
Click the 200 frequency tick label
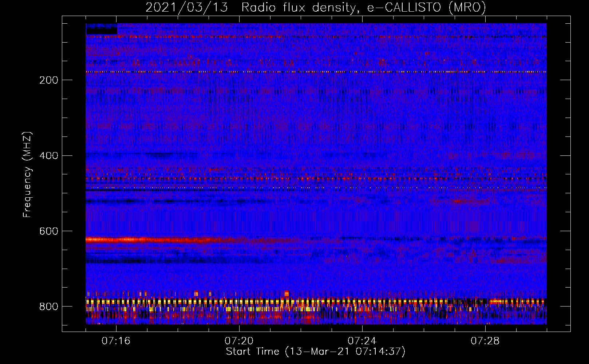[x=49, y=80]
